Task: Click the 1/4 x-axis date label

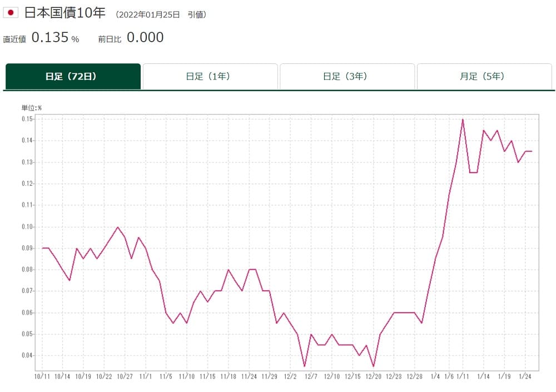Action: point(435,376)
